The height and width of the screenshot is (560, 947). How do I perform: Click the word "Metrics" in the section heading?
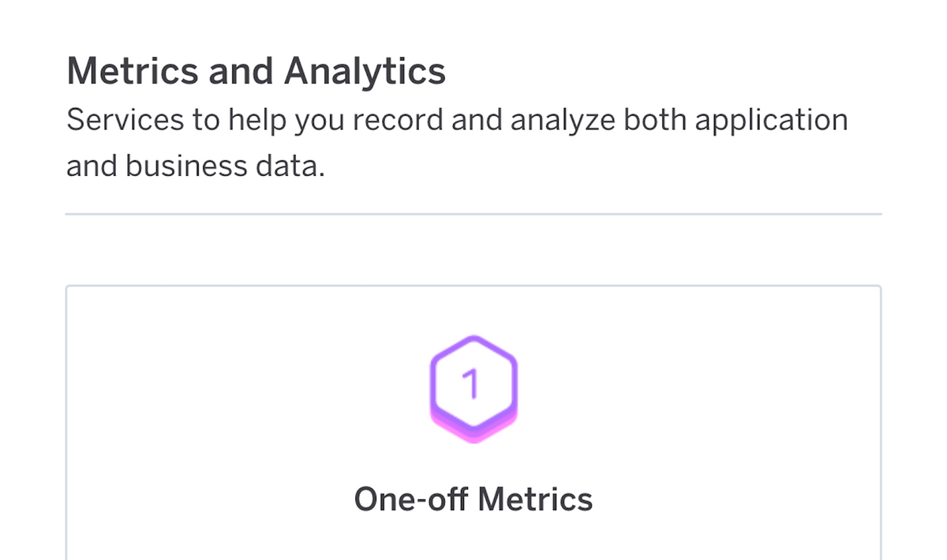click(131, 71)
